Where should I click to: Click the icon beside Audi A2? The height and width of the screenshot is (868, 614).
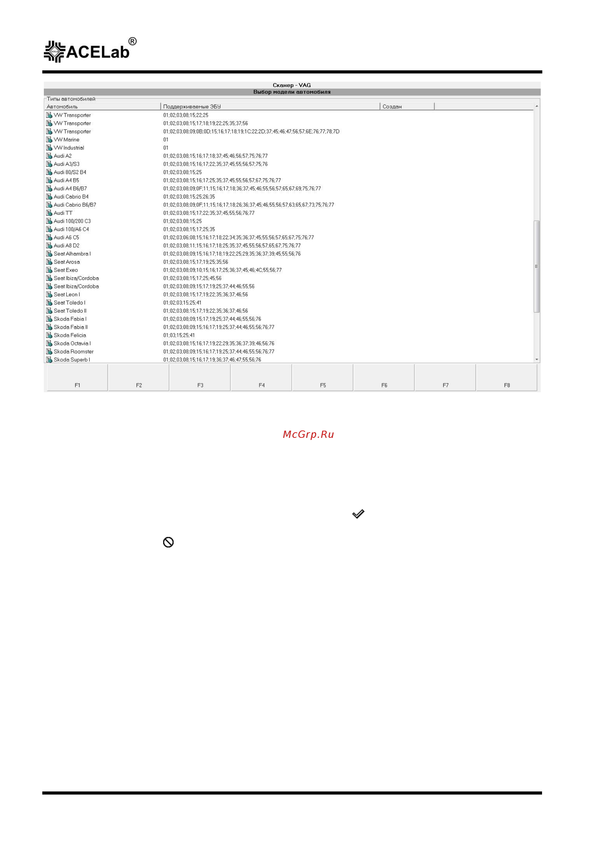pos(49,156)
